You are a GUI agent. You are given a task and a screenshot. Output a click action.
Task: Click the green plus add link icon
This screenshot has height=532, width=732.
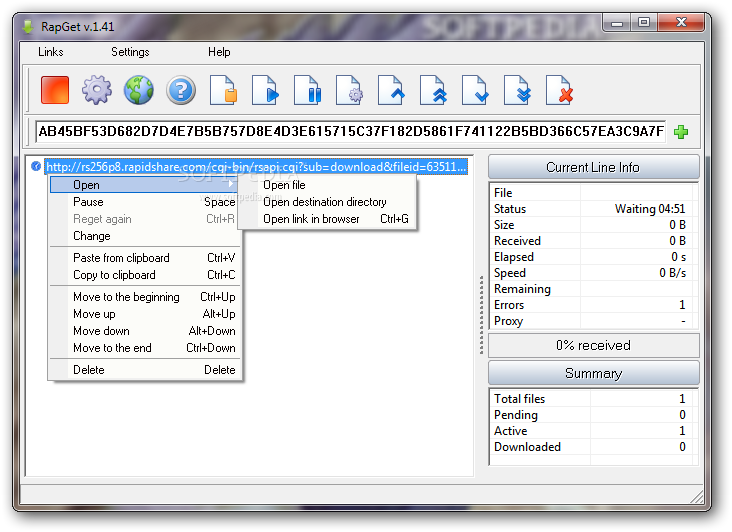681,132
